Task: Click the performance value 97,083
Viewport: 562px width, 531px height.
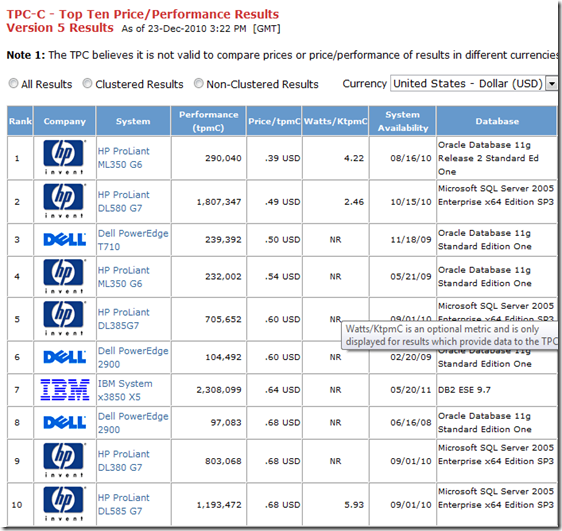Action: click(226, 423)
